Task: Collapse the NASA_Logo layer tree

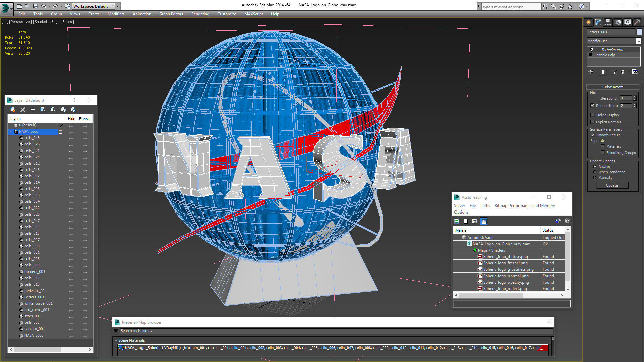Action: (x=10, y=132)
